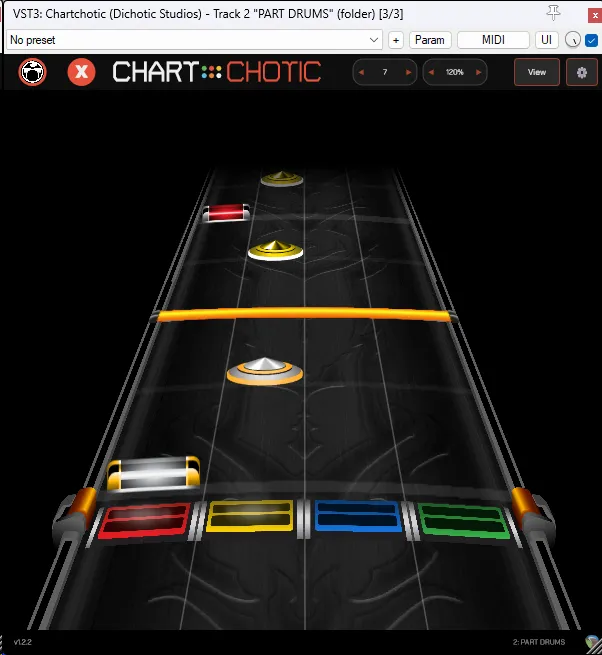602x655 pixels.
Task: Click the 2: PART DRUMS track label
Action: coord(539,642)
